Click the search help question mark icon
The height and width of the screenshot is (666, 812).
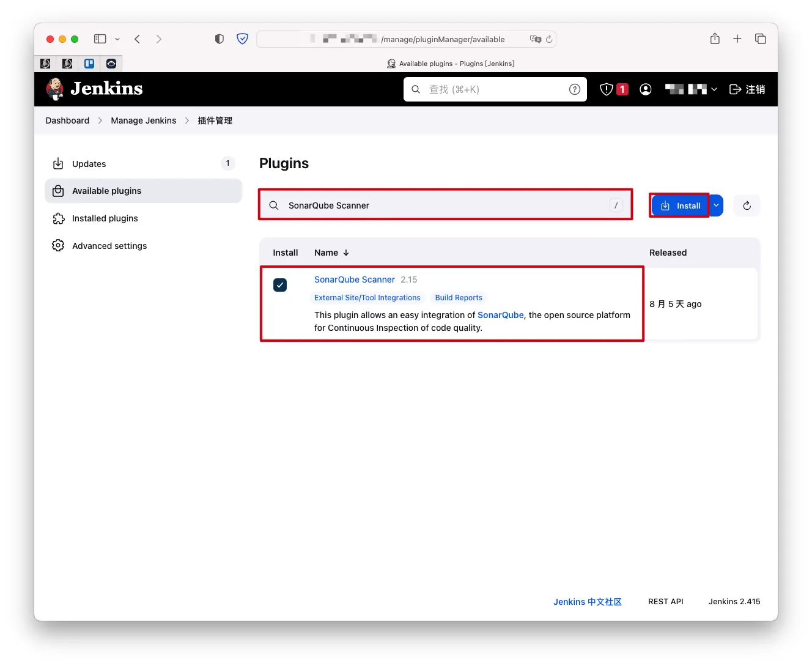[575, 89]
